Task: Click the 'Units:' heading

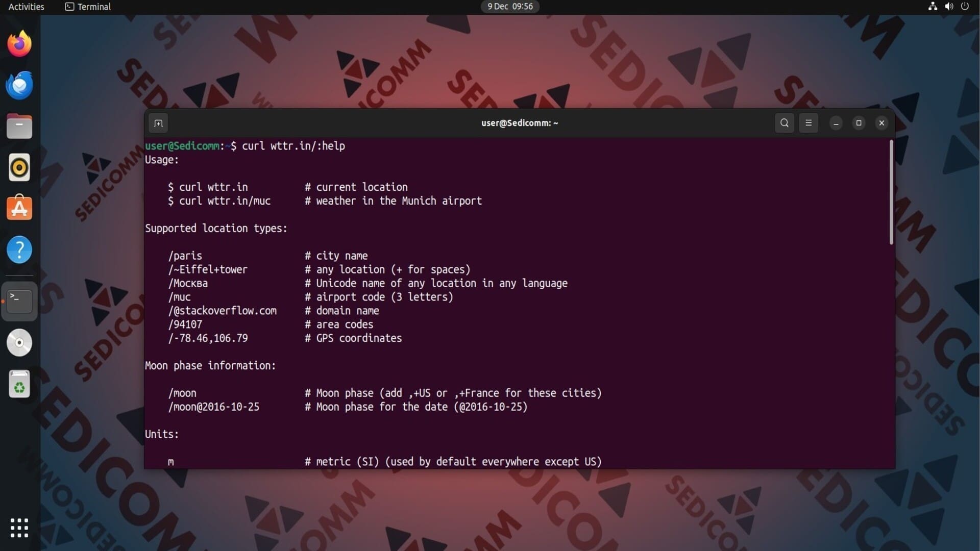Action: click(162, 434)
